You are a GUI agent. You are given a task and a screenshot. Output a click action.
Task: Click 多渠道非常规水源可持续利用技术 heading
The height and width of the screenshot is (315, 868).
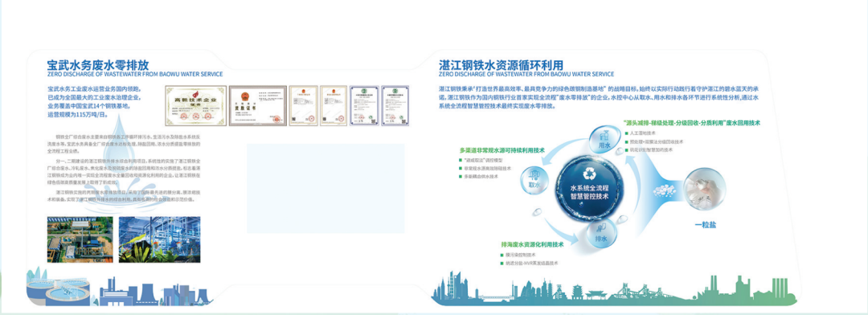[502, 150]
